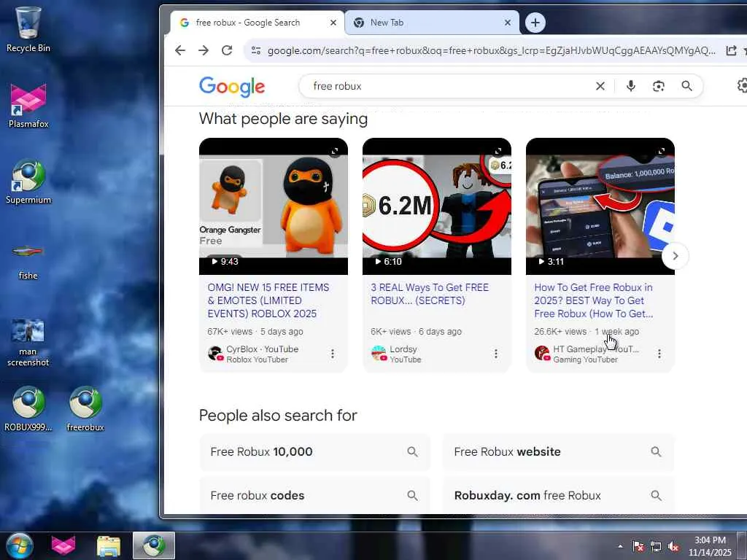This screenshot has width=747, height=560.
Task: Search by image with Google Lens
Action: pyautogui.click(x=659, y=86)
